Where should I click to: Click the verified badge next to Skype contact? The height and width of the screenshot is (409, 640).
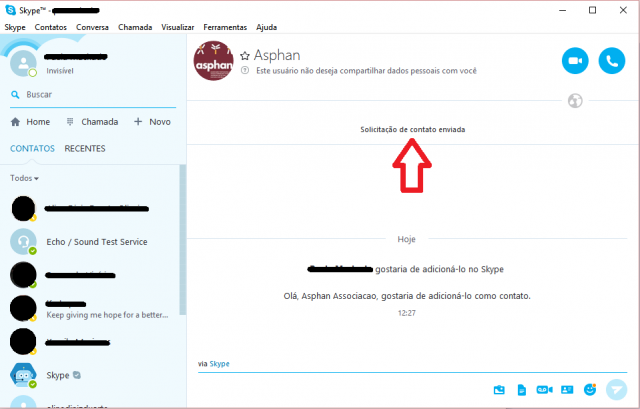coord(77,375)
